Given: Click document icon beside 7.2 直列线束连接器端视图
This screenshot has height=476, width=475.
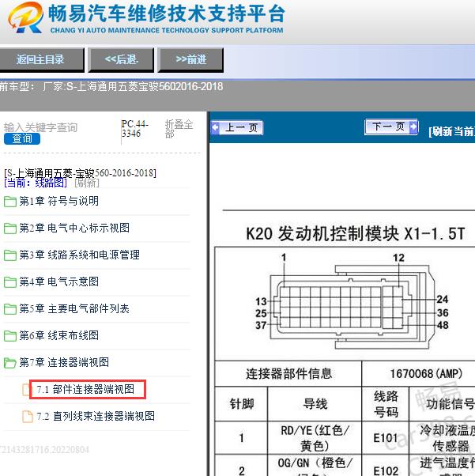Looking at the screenshot, I should [28, 417].
